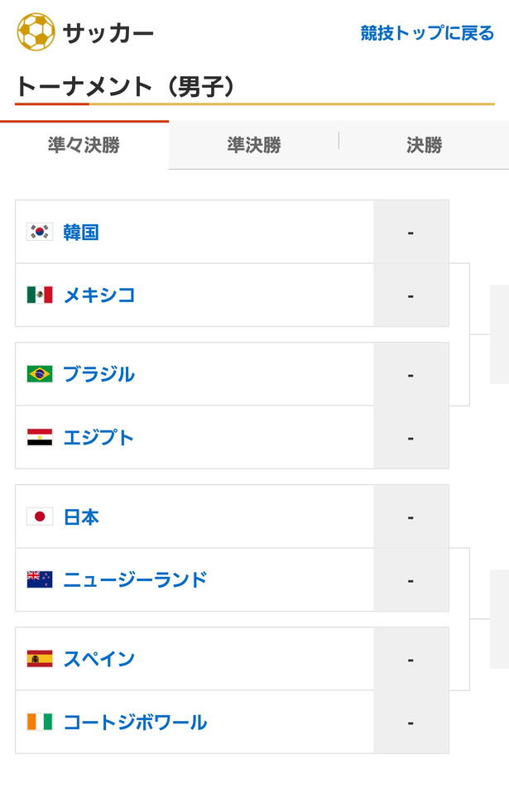Open the ブラジル team link

[98, 374]
